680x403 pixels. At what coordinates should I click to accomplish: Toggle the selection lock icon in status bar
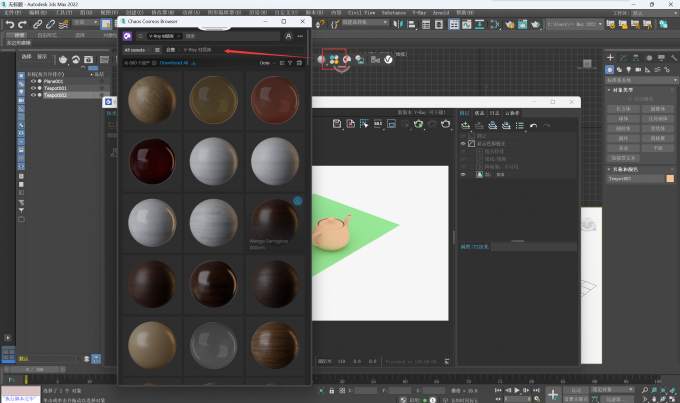(x=332, y=391)
